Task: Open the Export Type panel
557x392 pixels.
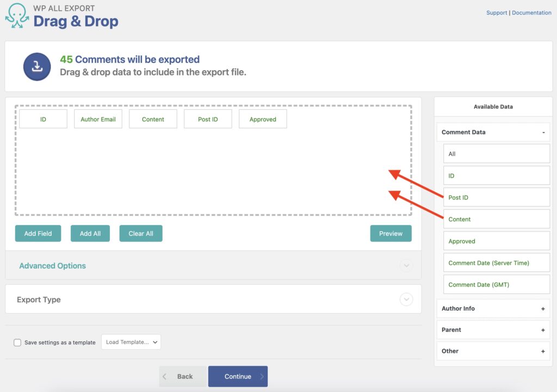Action: (x=38, y=299)
